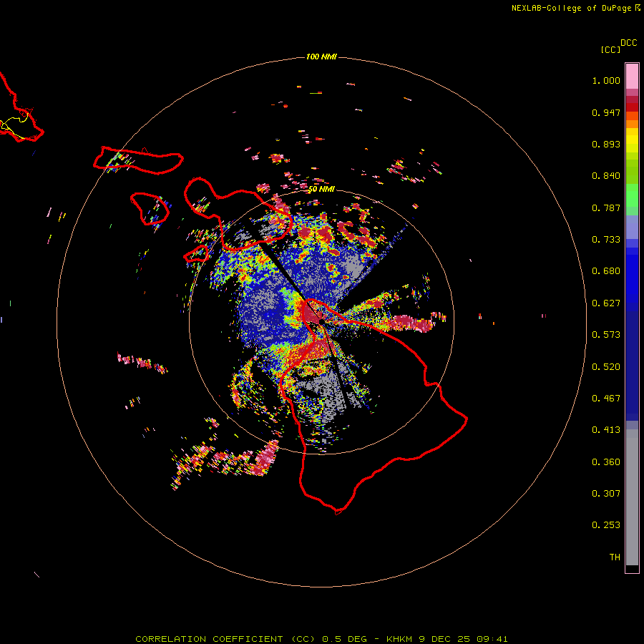The height and width of the screenshot is (644, 644).
Task: Select the 1.000 legend value
Action: pyautogui.click(x=606, y=80)
